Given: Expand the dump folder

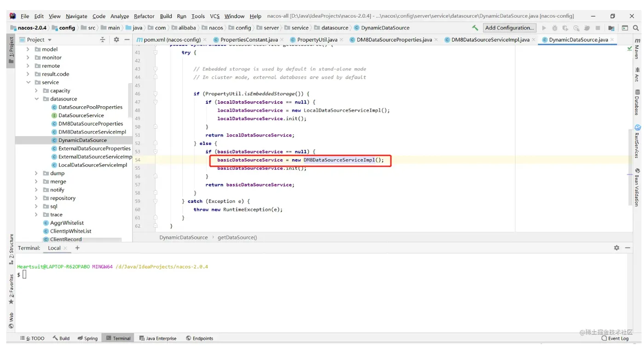Looking at the screenshot, I should 36,173.
